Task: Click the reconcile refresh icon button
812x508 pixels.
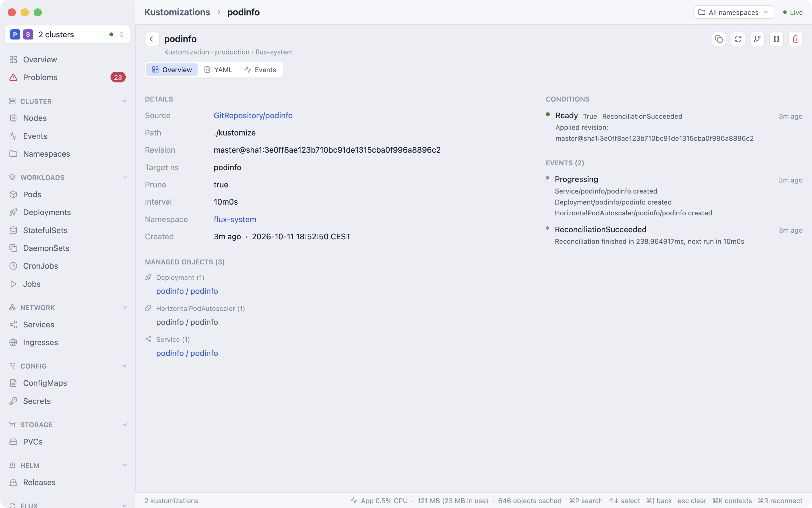Action: (738, 39)
